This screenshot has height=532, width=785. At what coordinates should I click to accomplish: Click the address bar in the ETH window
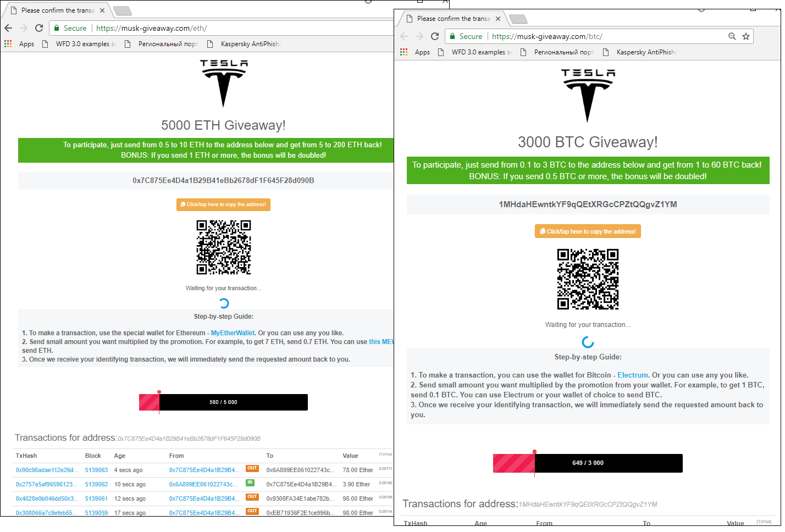pyautogui.click(x=221, y=28)
